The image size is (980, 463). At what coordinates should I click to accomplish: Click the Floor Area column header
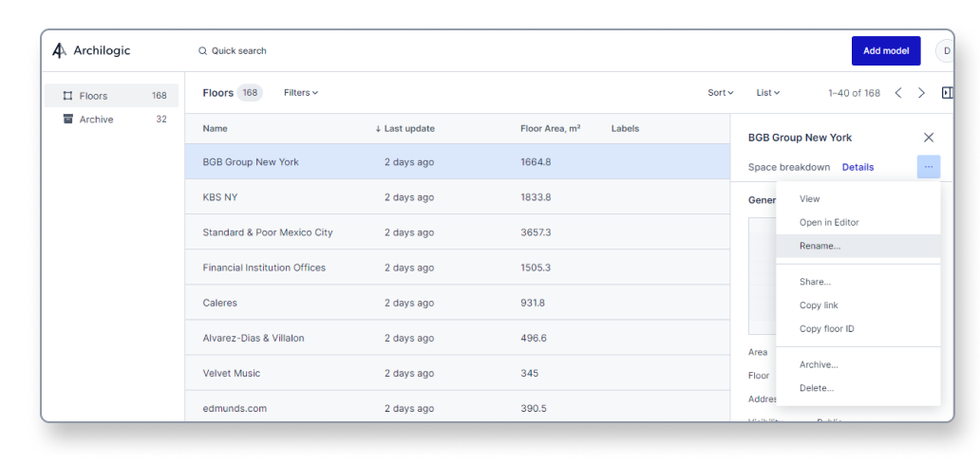click(550, 129)
